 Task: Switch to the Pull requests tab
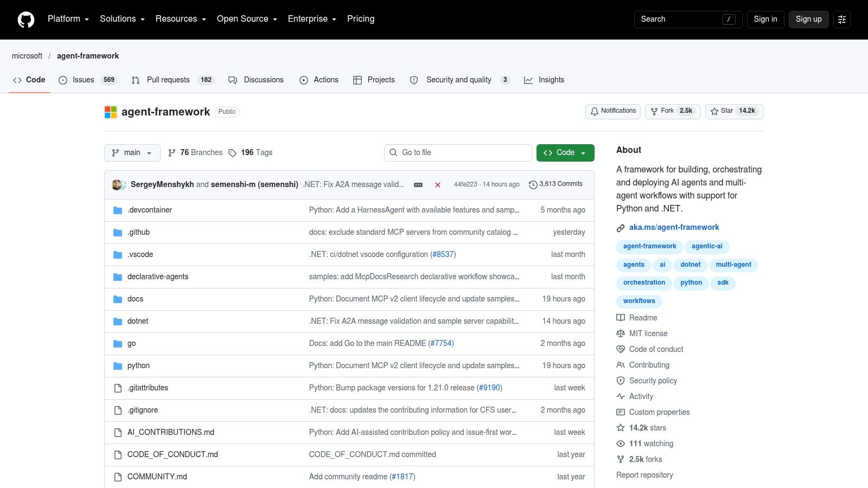(x=173, y=80)
